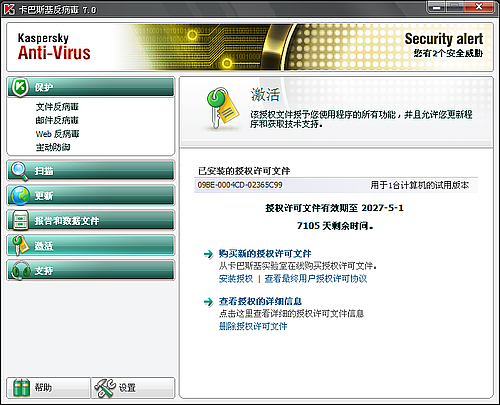Select 主动防御 under protection
The image size is (500, 405).
pos(53,147)
